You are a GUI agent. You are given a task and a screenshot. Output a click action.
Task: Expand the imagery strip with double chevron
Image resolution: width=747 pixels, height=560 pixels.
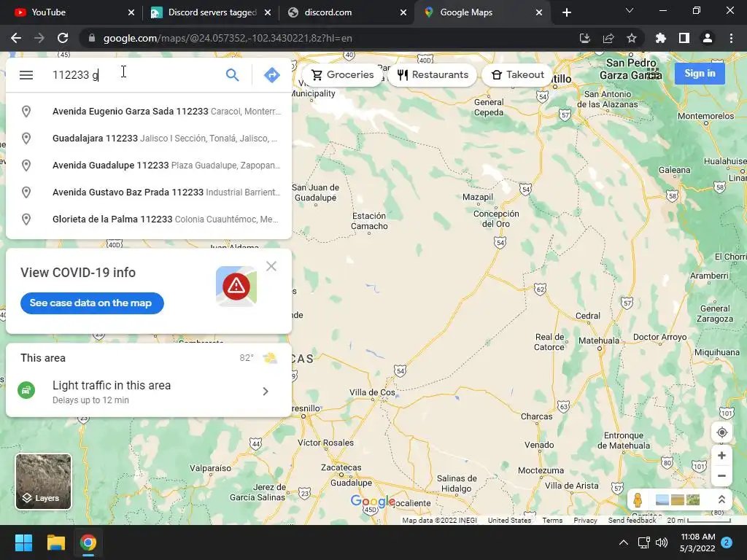click(721, 499)
